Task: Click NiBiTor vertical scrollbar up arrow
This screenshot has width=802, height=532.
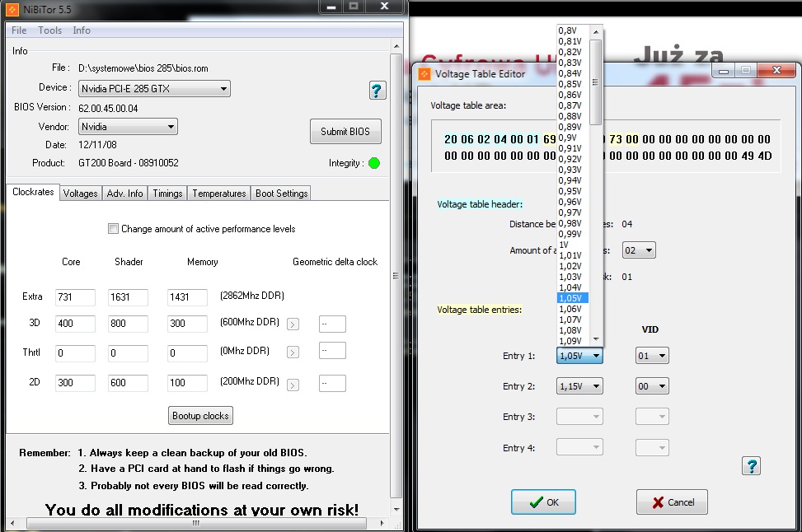Action: coord(396,46)
